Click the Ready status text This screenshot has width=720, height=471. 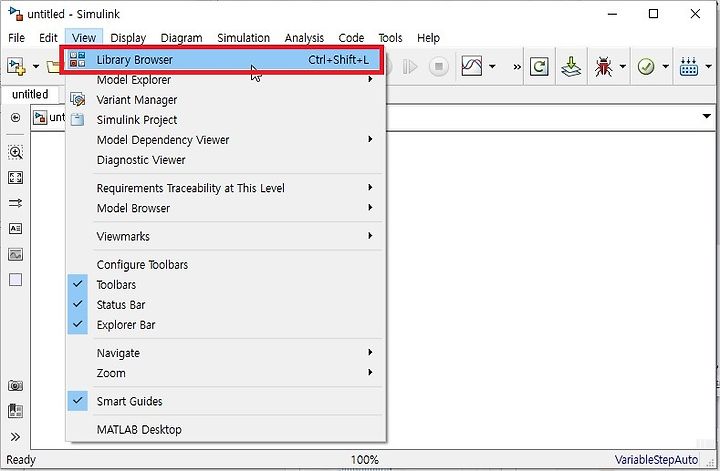tap(21, 460)
